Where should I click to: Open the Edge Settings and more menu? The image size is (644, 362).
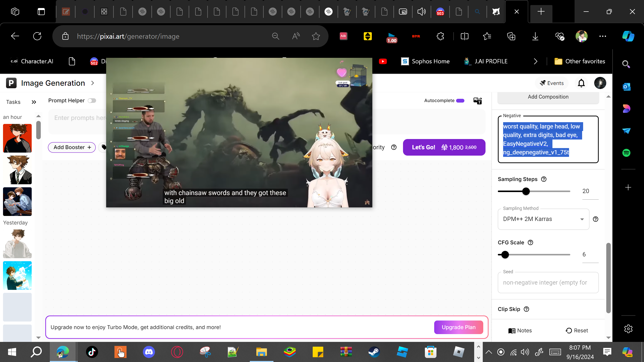click(x=603, y=36)
